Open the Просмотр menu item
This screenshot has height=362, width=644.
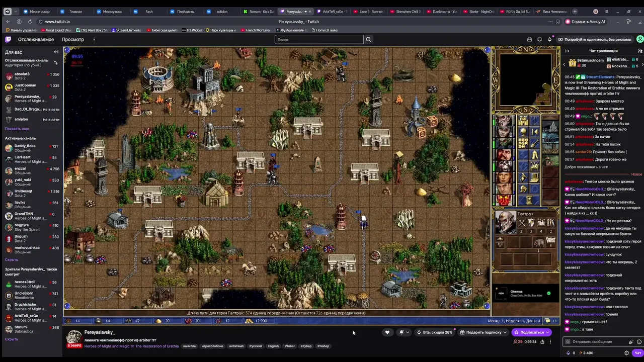73,39
